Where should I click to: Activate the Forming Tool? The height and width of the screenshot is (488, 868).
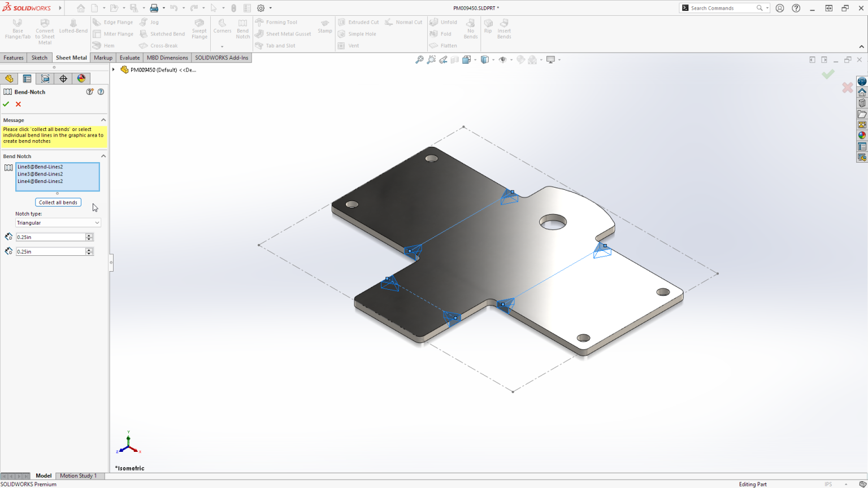coord(282,22)
